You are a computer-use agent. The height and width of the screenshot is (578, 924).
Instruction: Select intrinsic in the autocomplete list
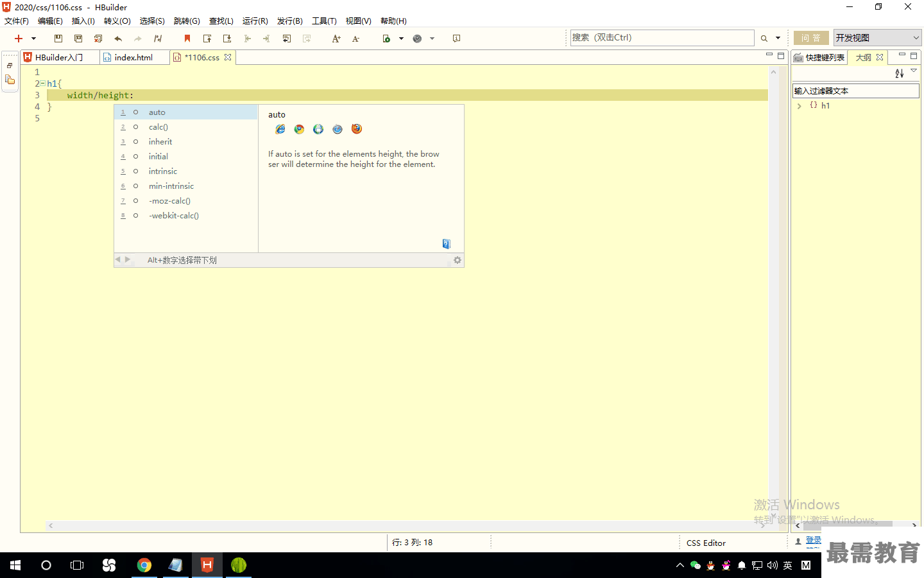pyautogui.click(x=186, y=171)
